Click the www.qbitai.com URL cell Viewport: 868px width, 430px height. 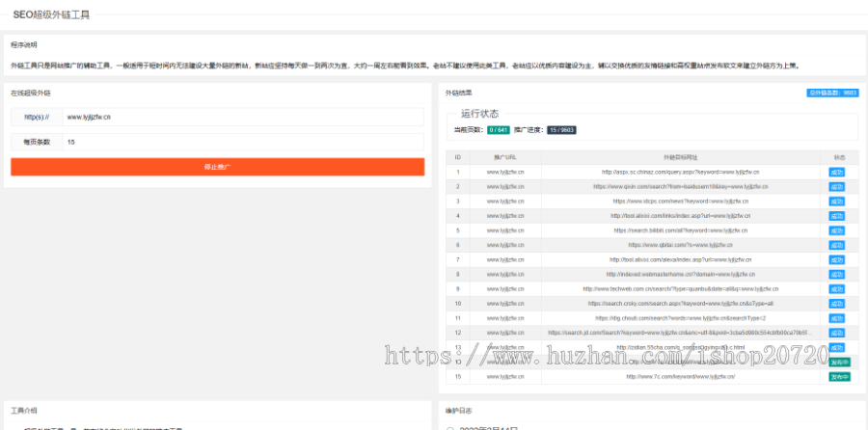680,245
